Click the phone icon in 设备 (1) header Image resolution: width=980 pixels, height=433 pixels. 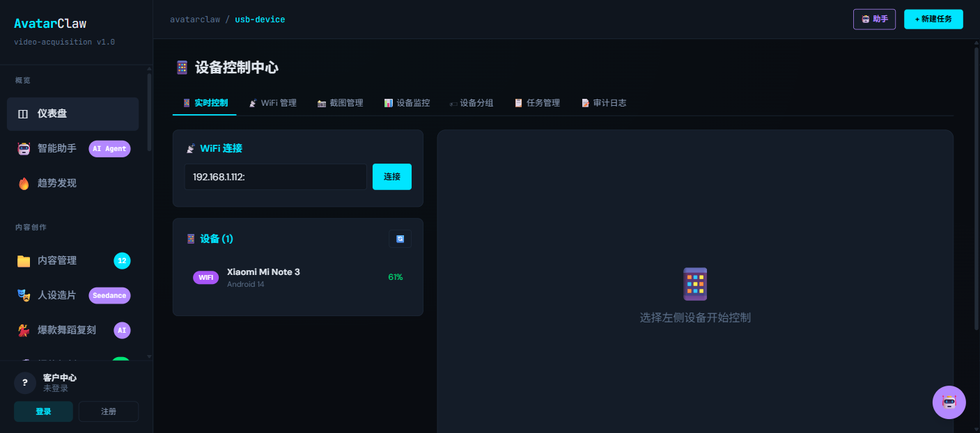point(191,239)
